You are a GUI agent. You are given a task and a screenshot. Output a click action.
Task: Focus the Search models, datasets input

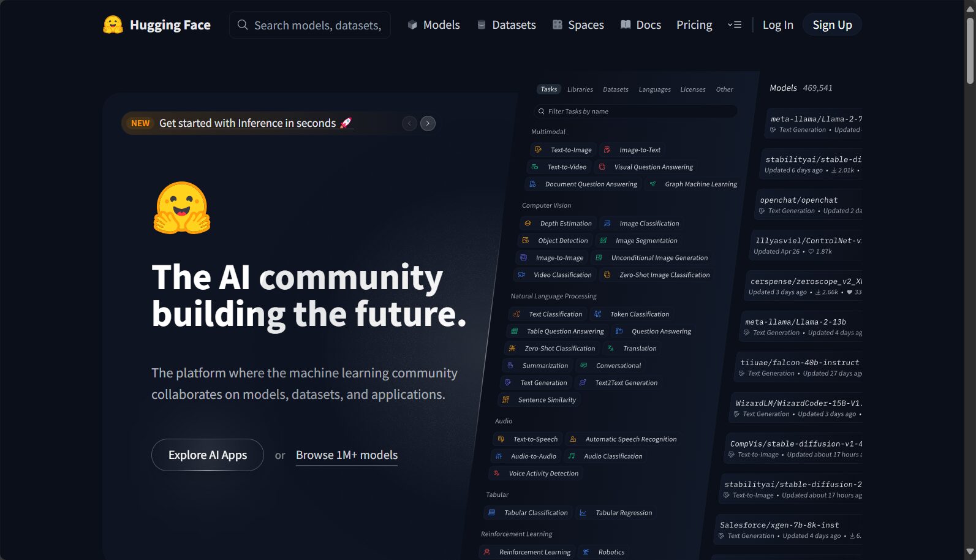pyautogui.click(x=310, y=25)
